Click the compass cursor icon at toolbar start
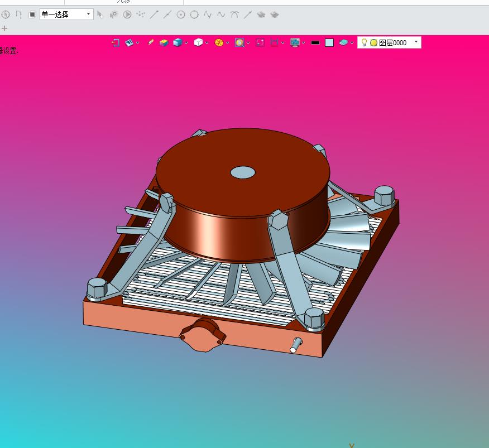The image size is (489, 448). click(5, 15)
